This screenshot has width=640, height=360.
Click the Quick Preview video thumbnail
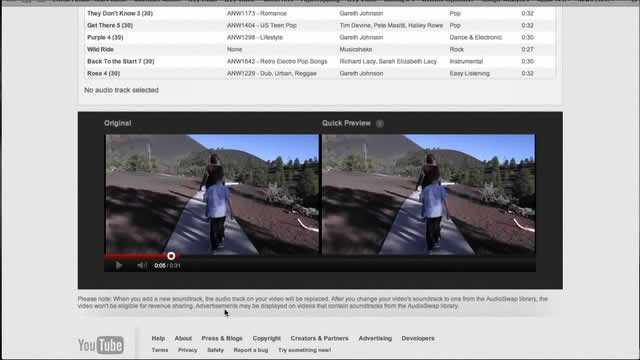[429, 194]
